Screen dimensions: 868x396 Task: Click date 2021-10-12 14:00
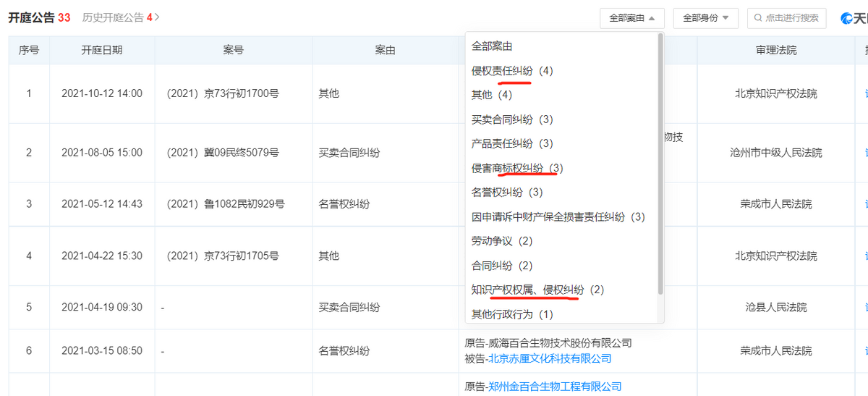pyautogui.click(x=102, y=93)
